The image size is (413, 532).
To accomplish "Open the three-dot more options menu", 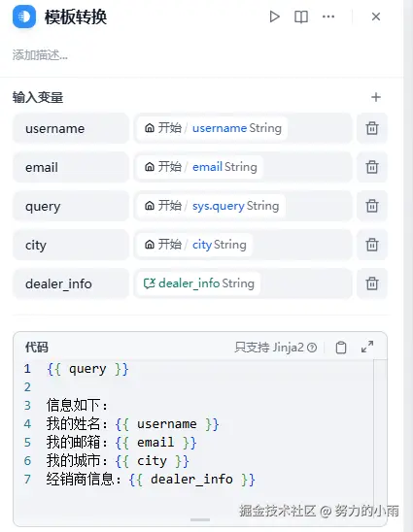I will [x=328, y=17].
